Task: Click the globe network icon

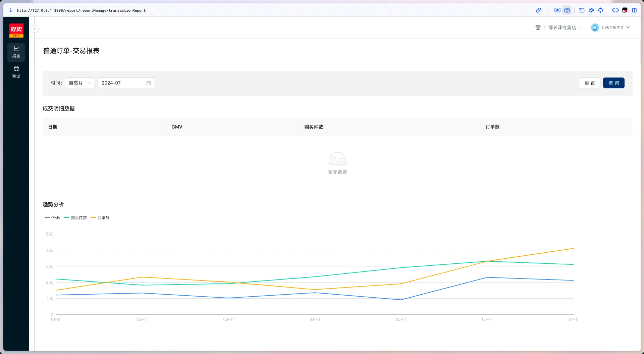Action: (x=591, y=10)
